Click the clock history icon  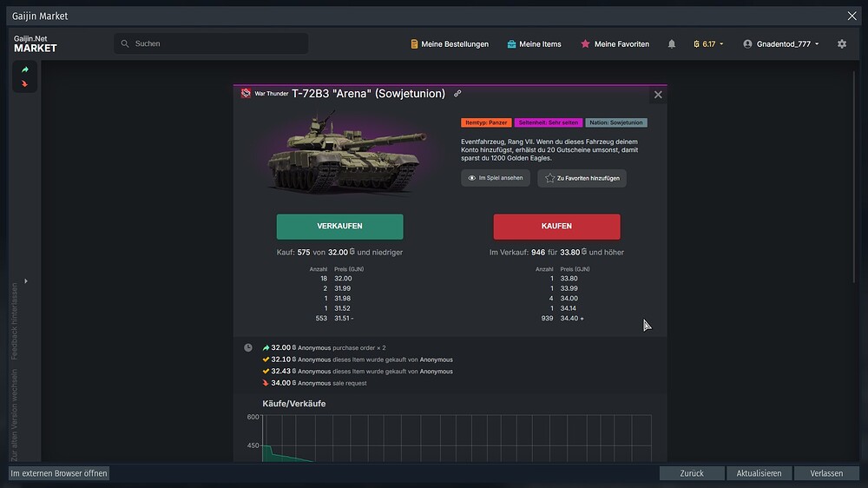(248, 347)
